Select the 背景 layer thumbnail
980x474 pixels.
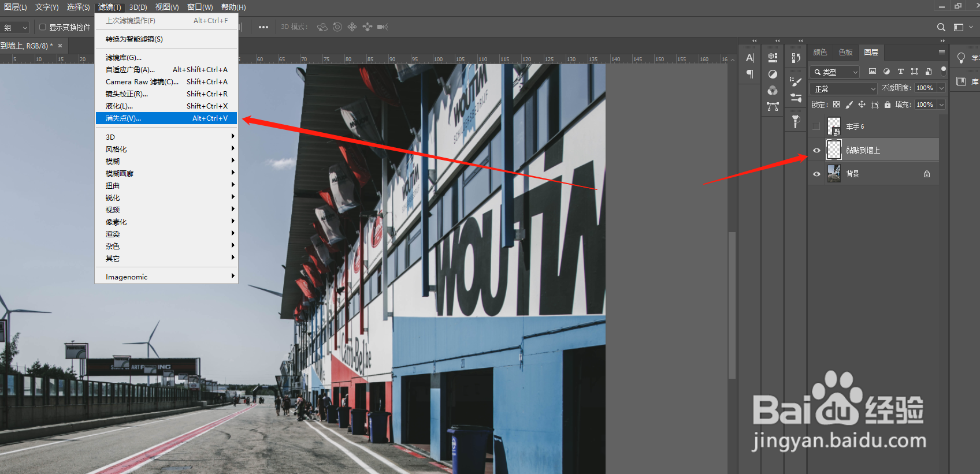pyautogui.click(x=834, y=173)
